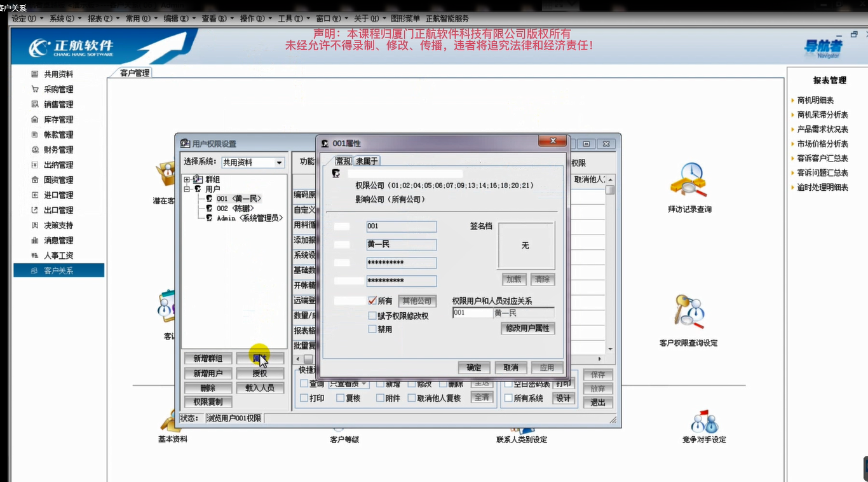Open the 查看(R) dropdown menu
Screen dimensions: 868x482
[217, 19]
